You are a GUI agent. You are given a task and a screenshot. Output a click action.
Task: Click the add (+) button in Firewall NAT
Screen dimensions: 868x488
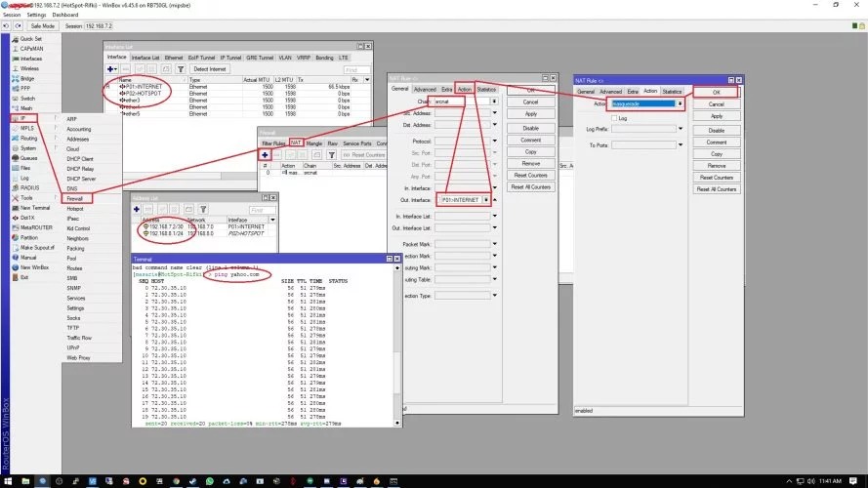click(265, 155)
